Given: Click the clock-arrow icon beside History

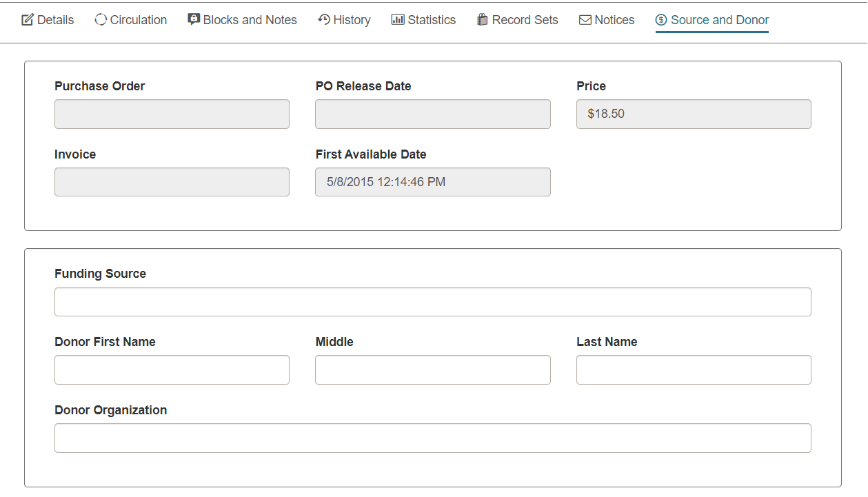Looking at the screenshot, I should pos(323,20).
